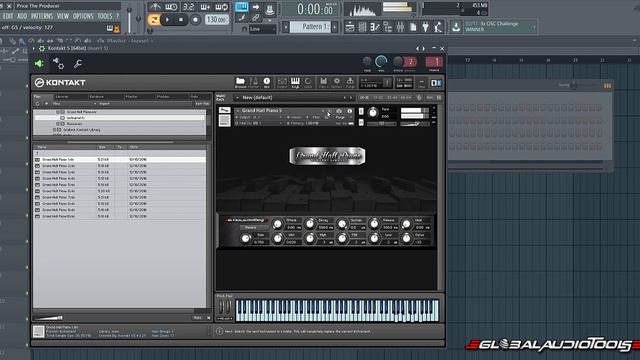Adjust the wrapper PAN knob
Viewport: 640px width, 360px height.
pyautogui.click(x=367, y=62)
